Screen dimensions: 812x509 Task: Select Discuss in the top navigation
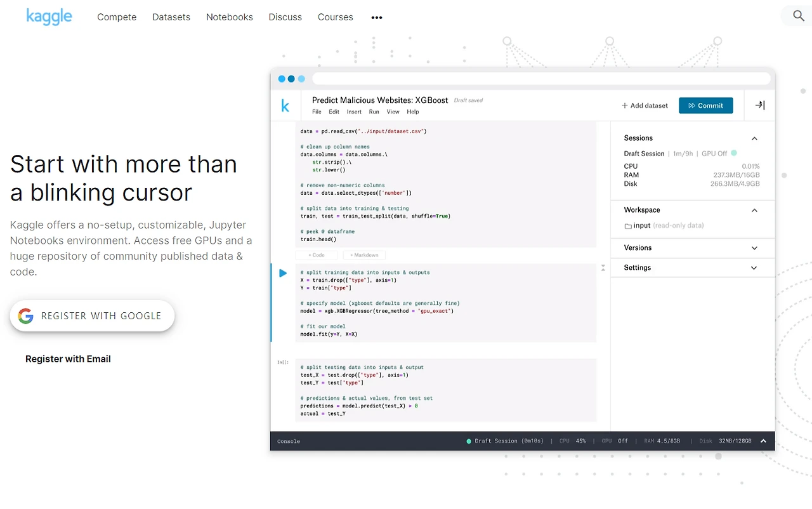[285, 17]
